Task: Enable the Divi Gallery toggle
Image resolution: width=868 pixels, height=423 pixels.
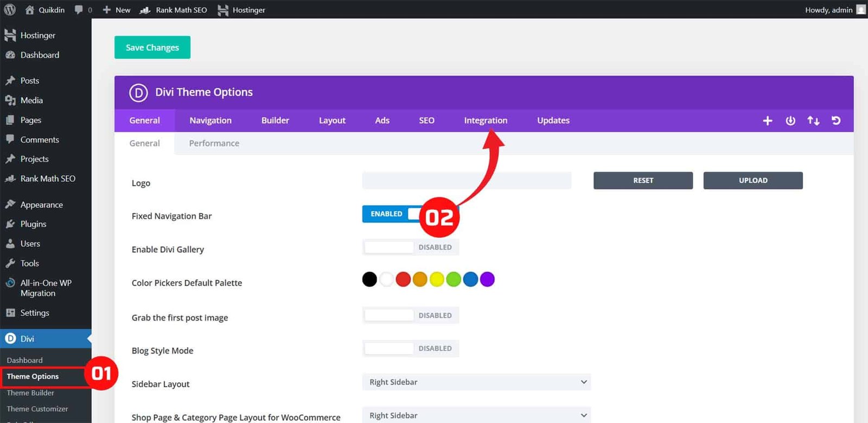Action: point(411,247)
